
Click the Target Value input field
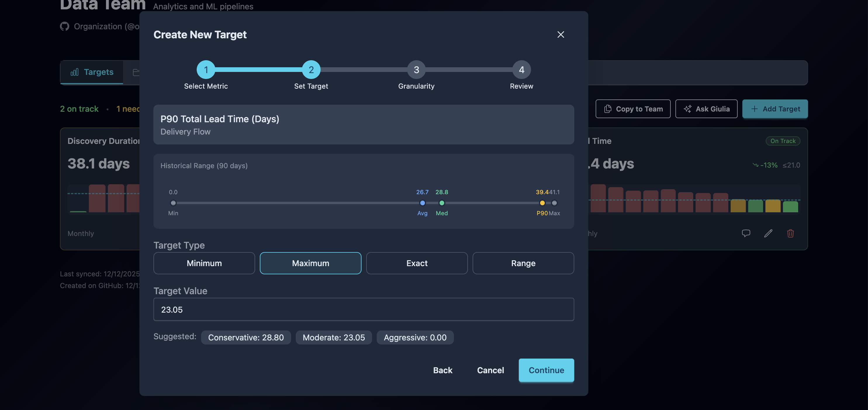(x=363, y=309)
